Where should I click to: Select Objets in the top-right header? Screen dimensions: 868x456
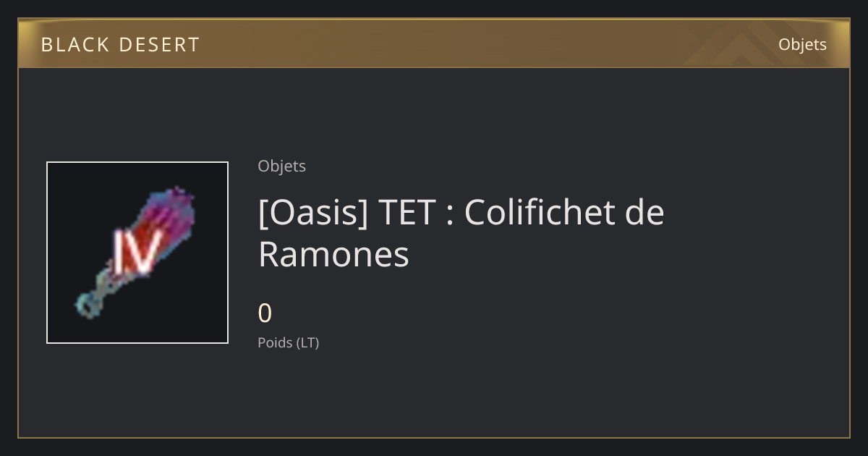(x=802, y=44)
